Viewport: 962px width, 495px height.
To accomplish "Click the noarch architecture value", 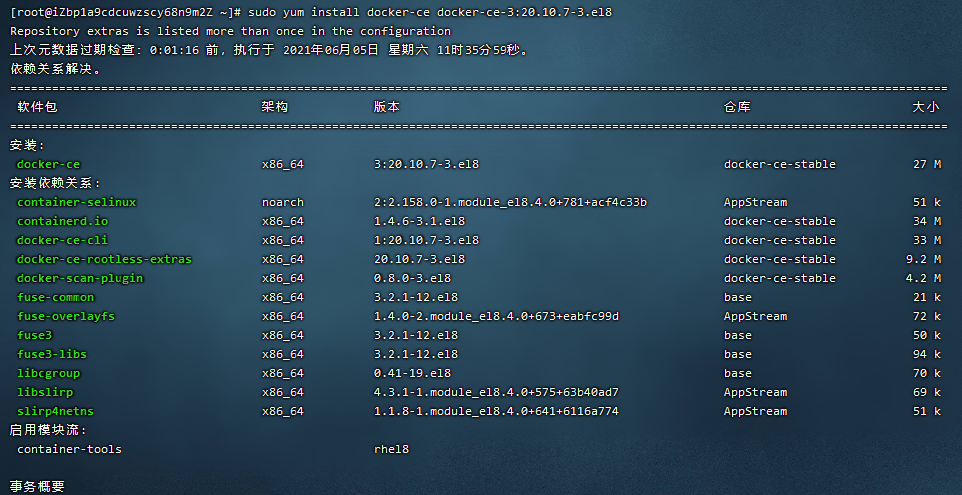I will pyautogui.click(x=283, y=202).
